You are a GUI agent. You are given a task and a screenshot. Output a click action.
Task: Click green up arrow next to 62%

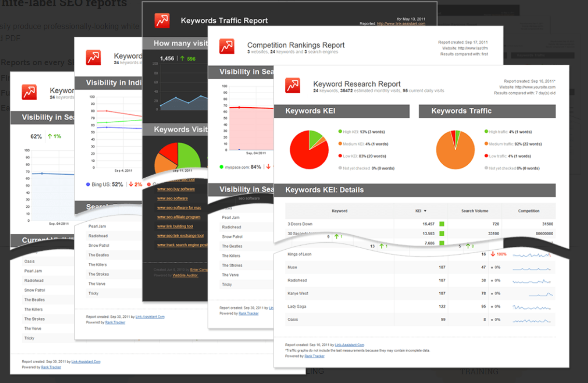(x=50, y=136)
